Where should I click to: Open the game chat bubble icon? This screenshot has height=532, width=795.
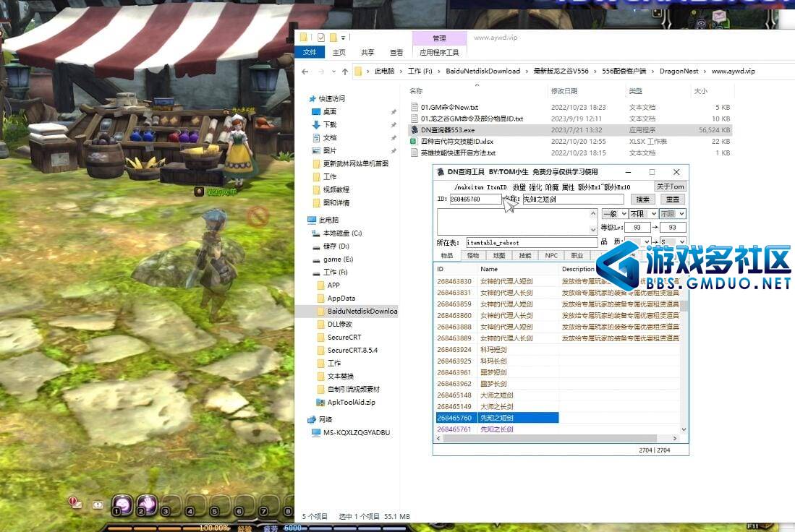pyautogui.click(x=98, y=505)
